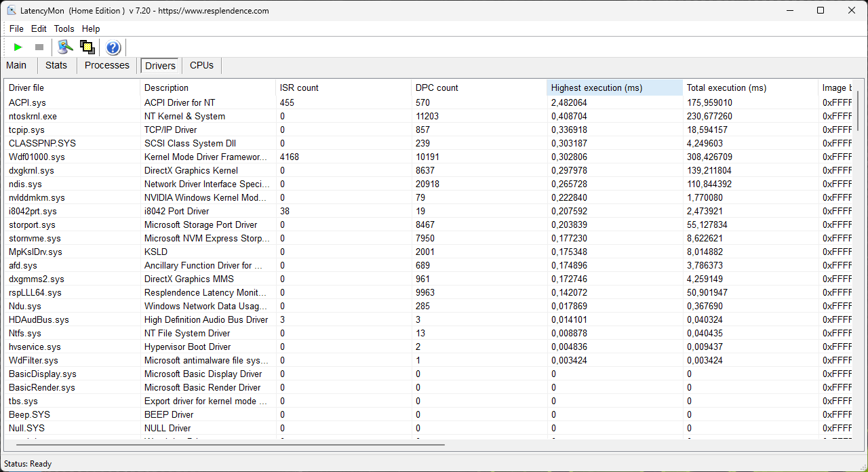This screenshot has height=472, width=868.
Task: Click the grey stop monitoring icon
Action: (x=39, y=47)
